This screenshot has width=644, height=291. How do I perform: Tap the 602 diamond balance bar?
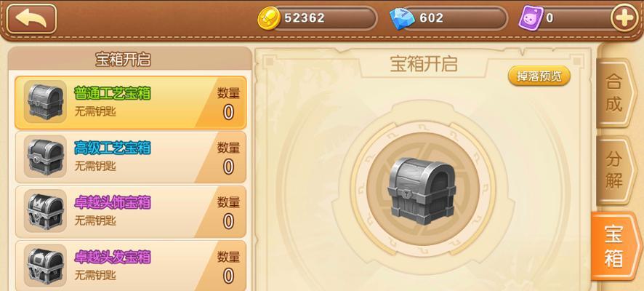(455, 18)
